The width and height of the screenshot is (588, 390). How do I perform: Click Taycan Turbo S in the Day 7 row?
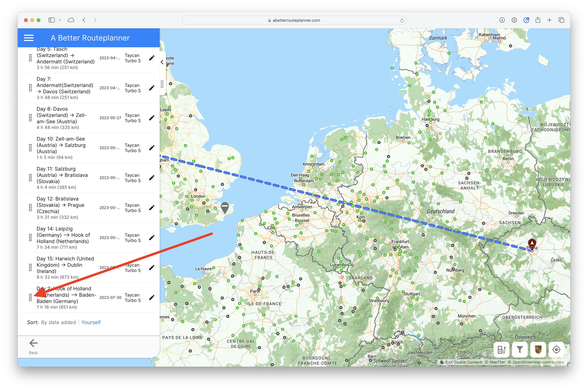(133, 88)
